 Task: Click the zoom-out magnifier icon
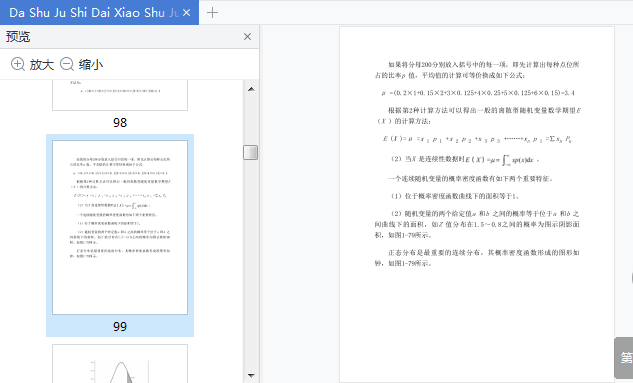(x=67, y=64)
